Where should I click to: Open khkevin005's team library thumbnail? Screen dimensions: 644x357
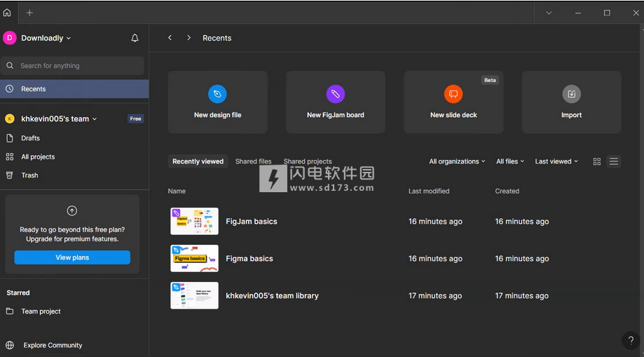tap(194, 295)
